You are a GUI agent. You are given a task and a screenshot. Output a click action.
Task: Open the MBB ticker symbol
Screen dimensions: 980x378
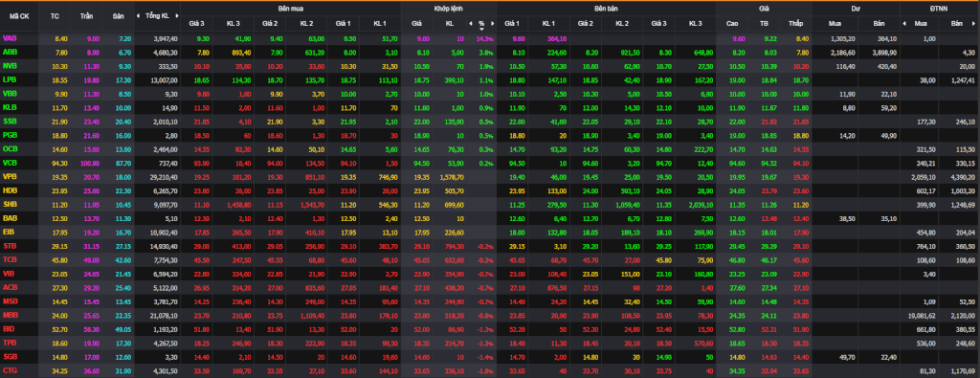[x=10, y=314]
